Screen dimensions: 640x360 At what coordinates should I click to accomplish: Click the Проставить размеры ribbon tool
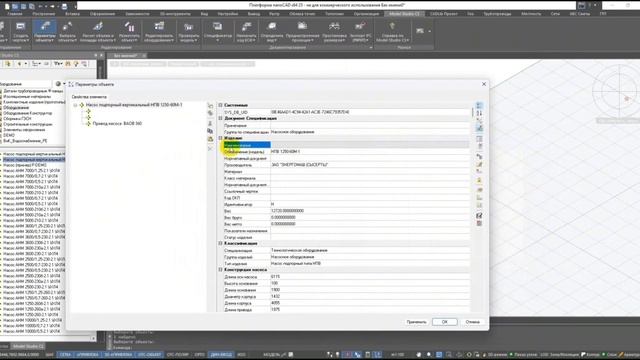click(334, 32)
